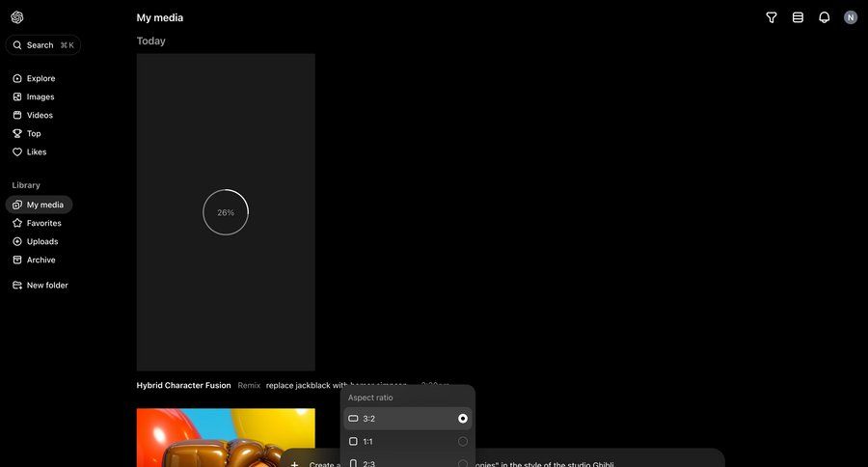868x467 pixels.
Task: Open the Favorites library
Action: point(37,223)
